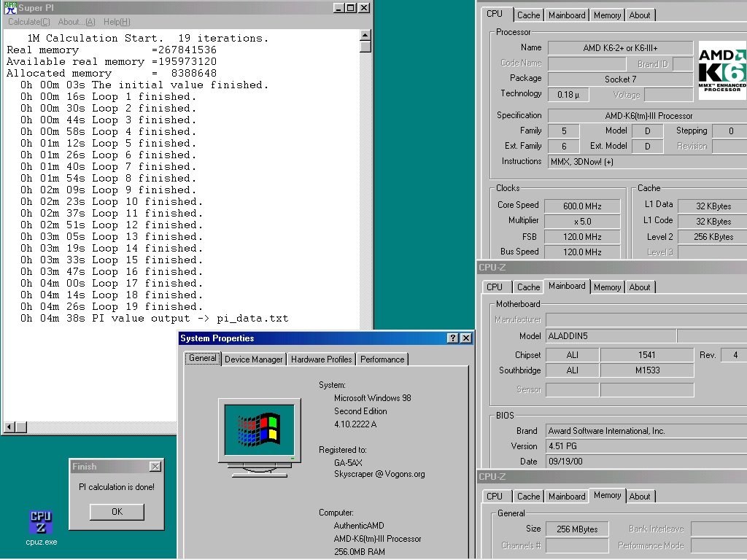Click the 'Microsoft Windows 98' system text

[x=373, y=398]
